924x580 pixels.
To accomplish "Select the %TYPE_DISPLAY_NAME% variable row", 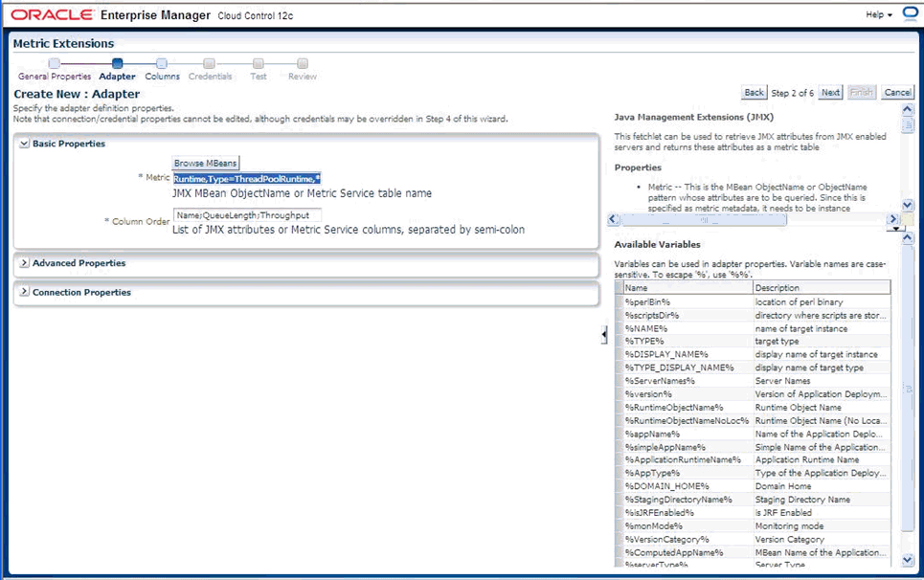I will 753,368.
